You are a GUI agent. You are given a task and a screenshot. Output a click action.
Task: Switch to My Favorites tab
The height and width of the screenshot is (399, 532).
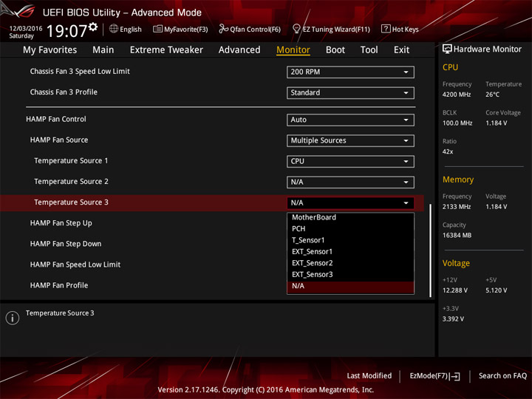[50, 50]
